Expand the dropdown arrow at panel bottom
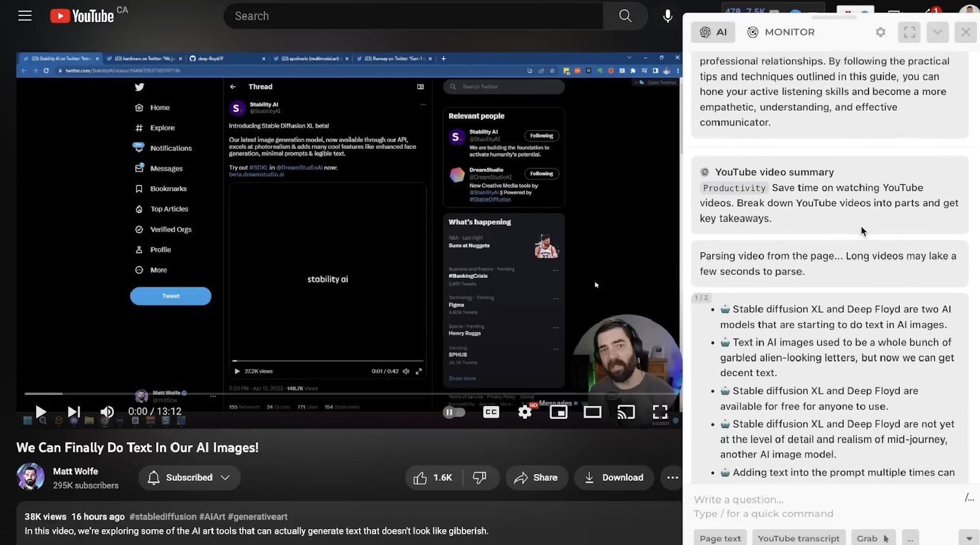Viewport: 980px width, 545px height. (969, 538)
